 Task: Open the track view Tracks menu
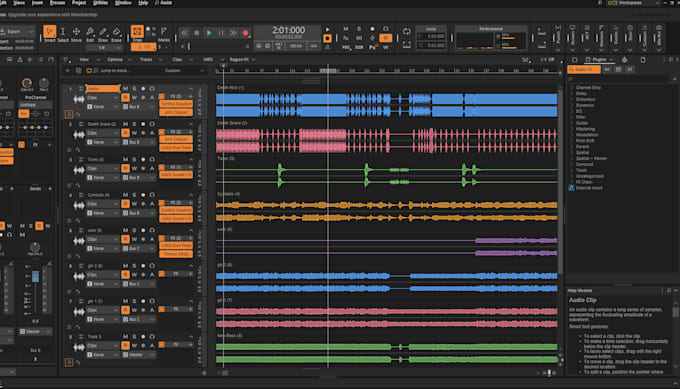pyautogui.click(x=146, y=59)
